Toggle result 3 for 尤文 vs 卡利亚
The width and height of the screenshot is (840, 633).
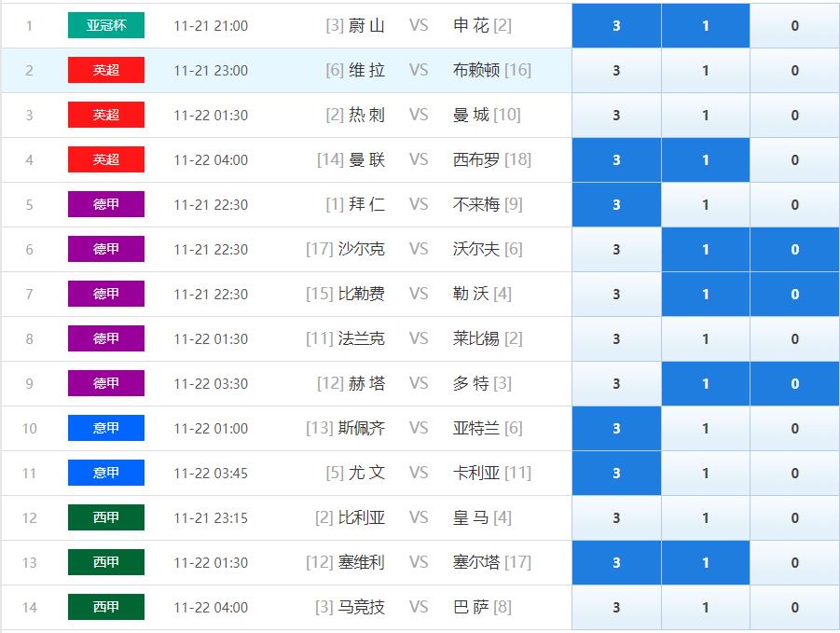(x=616, y=473)
